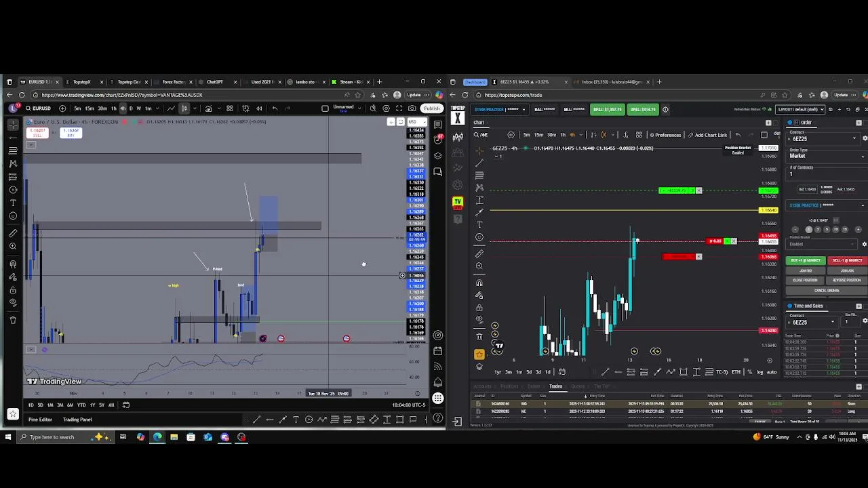
Task: Open TradingView indicator templates grid icon
Action: pyautogui.click(x=230, y=108)
